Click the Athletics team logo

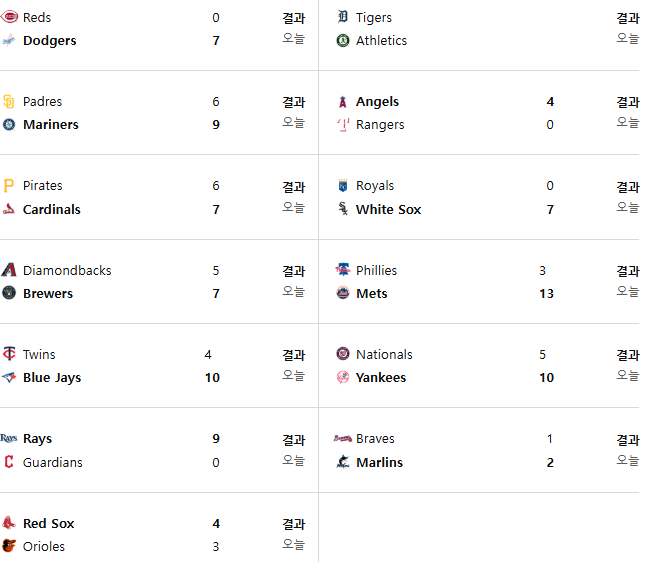pyautogui.click(x=343, y=40)
